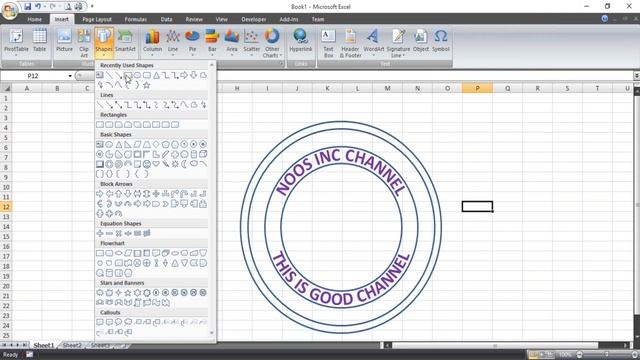Switch to the View tab

(x=221, y=19)
